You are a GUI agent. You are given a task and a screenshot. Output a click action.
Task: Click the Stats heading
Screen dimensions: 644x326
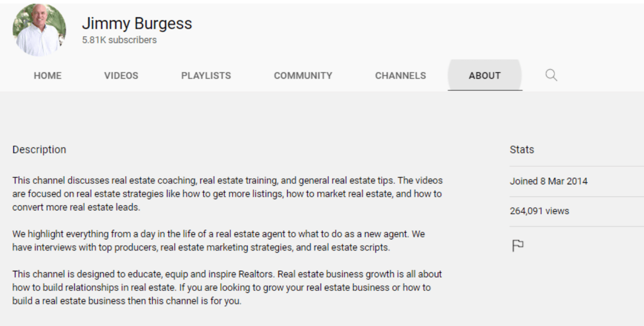[522, 150]
